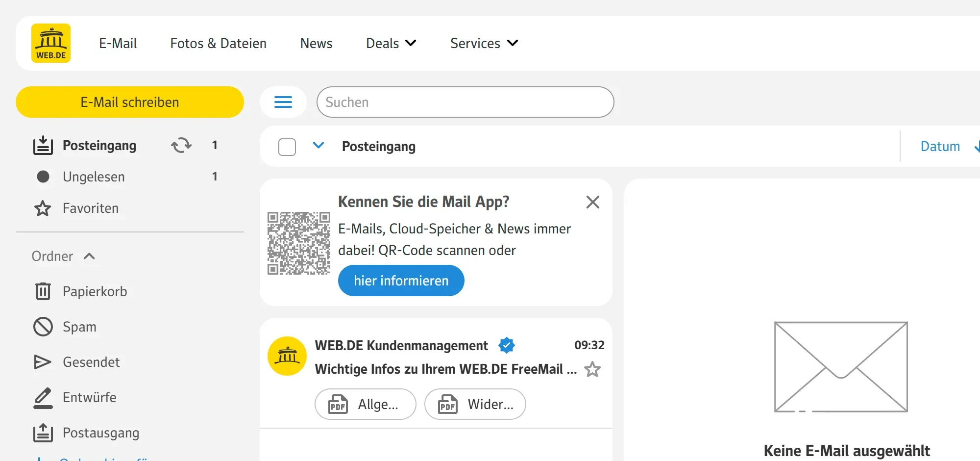The height and width of the screenshot is (461, 980).
Task: Open the Wider... PDF attachment
Action: (475, 404)
